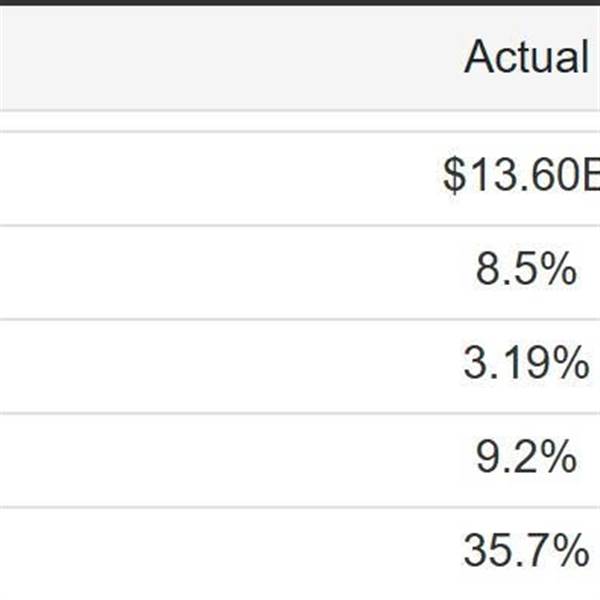600x600 pixels.
Task: Click the dark bar above the table
Action: pos(300,2)
